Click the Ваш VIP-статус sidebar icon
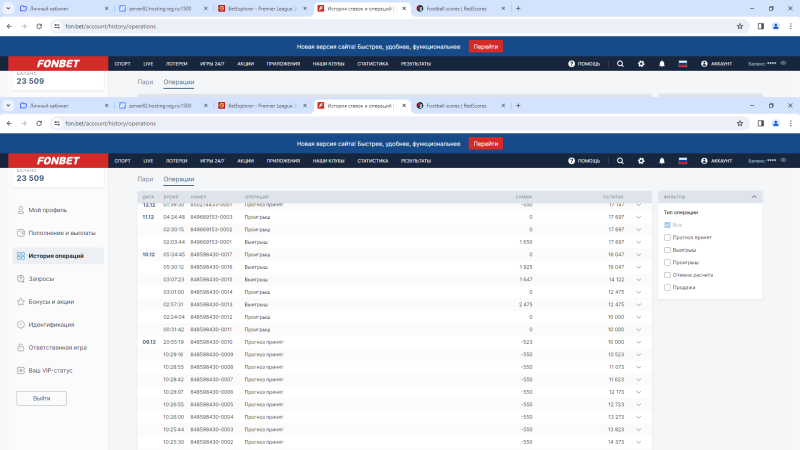Image resolution: width=800 pixels, height=450 pixels. click(20, 370)
